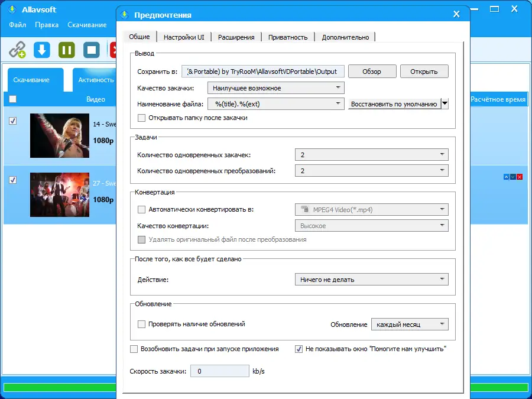Enable opening folder after download completes
This screenshot has height=399, width=532.
(x=141, y=118)
